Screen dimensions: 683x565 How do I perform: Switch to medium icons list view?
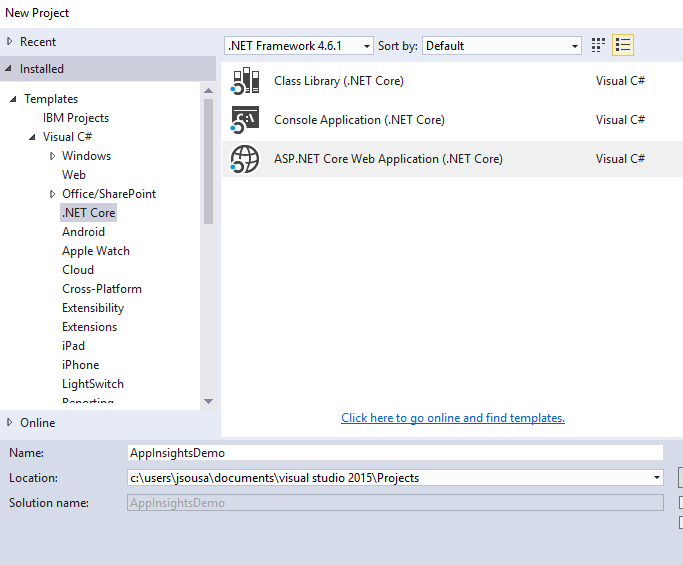[x=622, y=45]
